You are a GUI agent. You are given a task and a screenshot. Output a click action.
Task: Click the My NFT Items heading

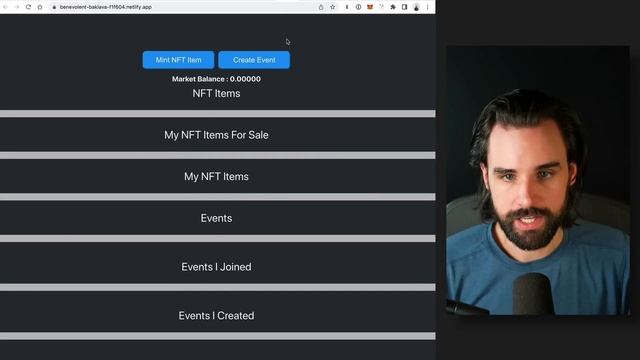click(216, 177)
